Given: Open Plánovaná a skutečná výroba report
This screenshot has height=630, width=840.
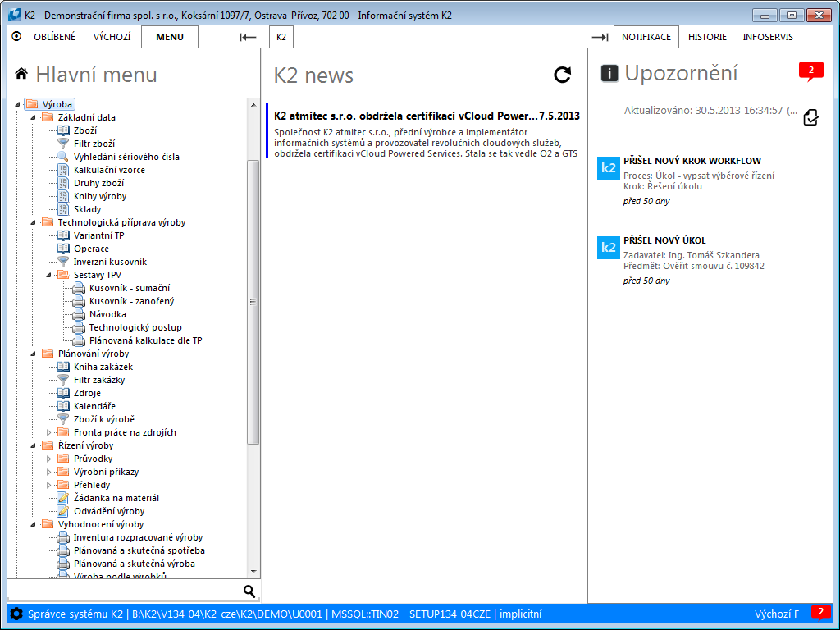Looking at the screenshot, I should [x=134, y=564].
